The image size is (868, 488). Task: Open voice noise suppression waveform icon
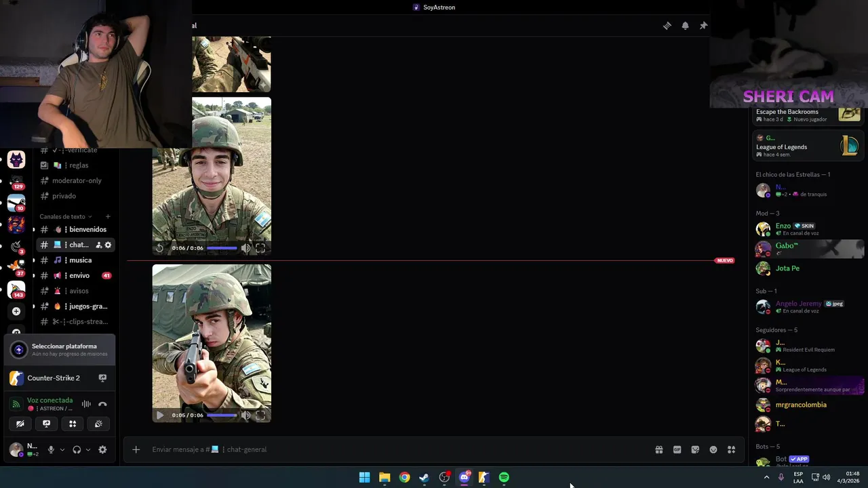point(86,404)
